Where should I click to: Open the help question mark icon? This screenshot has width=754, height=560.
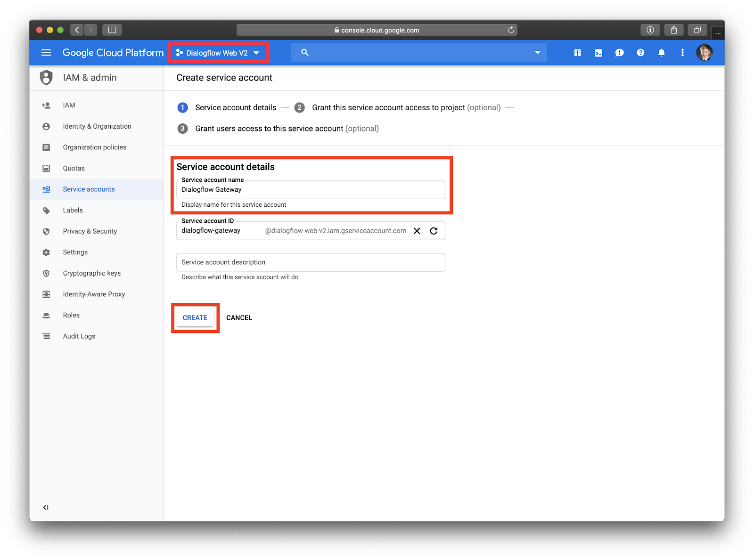640,53
